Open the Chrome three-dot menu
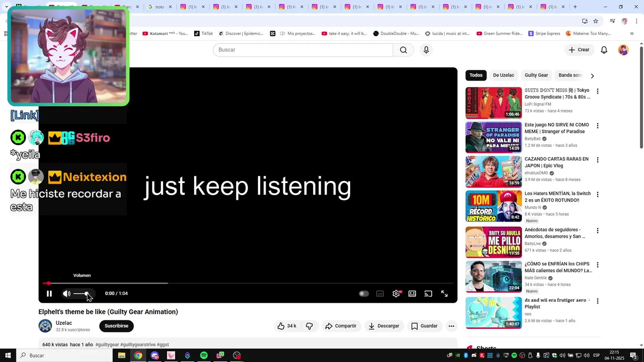 point(637,21)
